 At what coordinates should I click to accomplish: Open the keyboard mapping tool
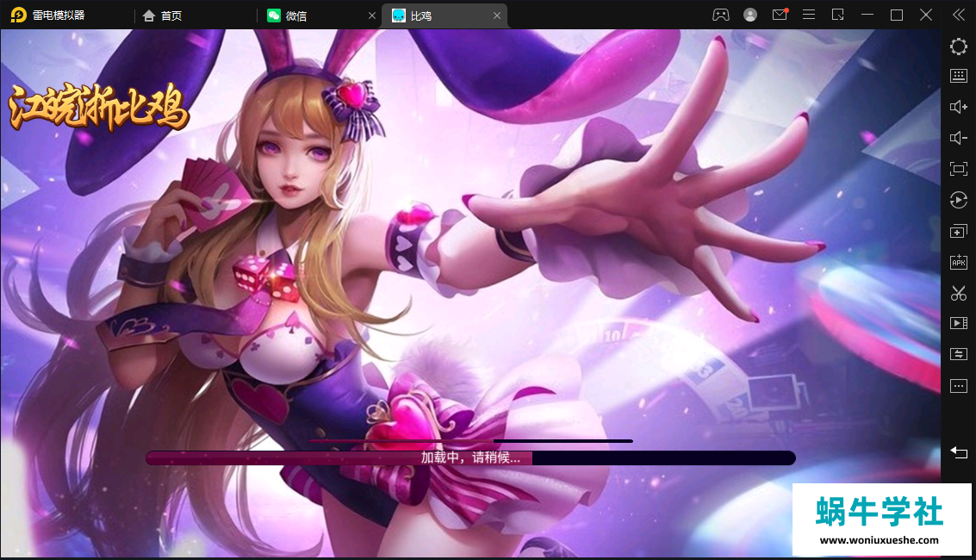958,76
